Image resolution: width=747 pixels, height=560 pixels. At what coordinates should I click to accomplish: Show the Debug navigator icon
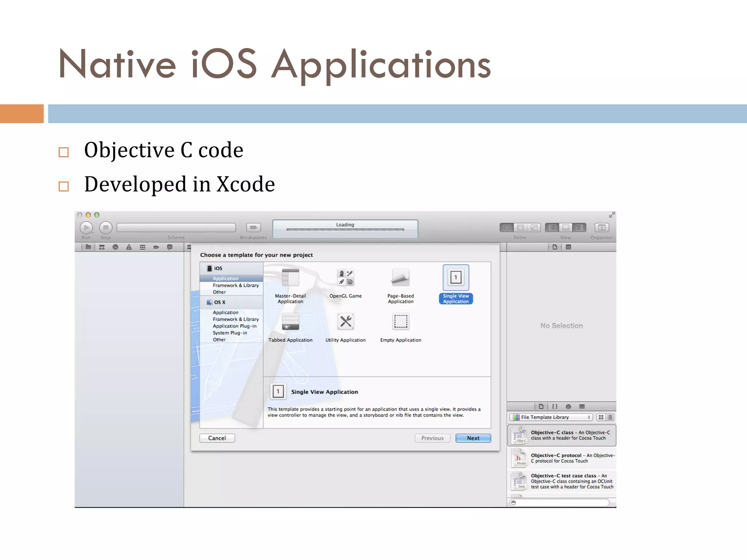point(143,247)
